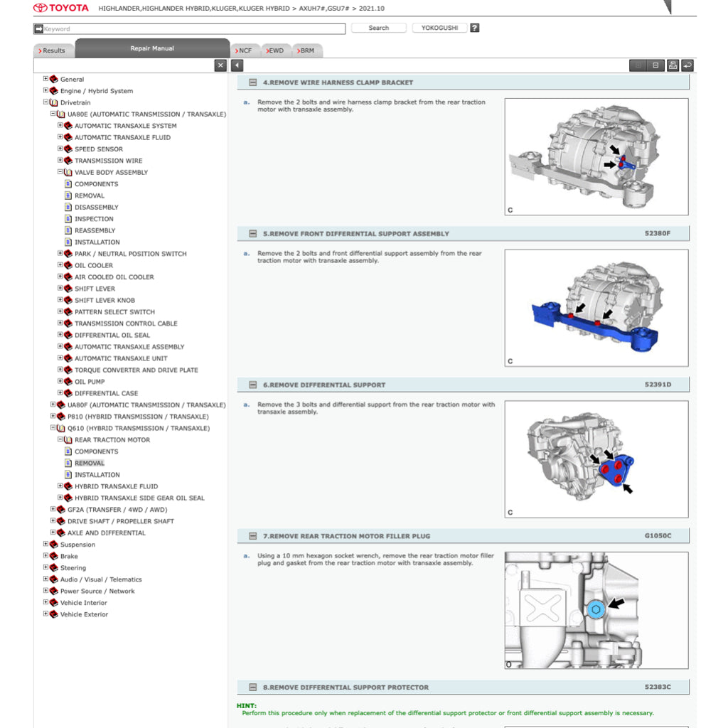
Task: Open the print dialog from the toolbar
Action: coord(672,65)
